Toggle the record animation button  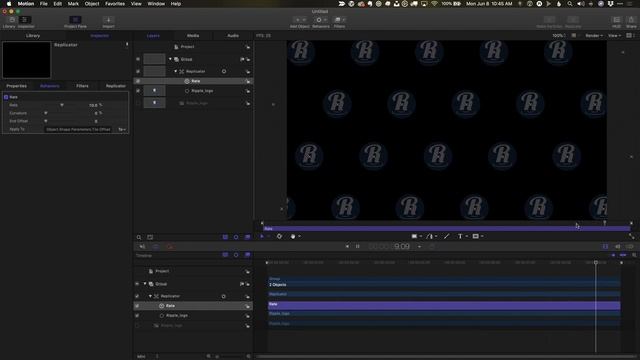[x=170, y=247]
